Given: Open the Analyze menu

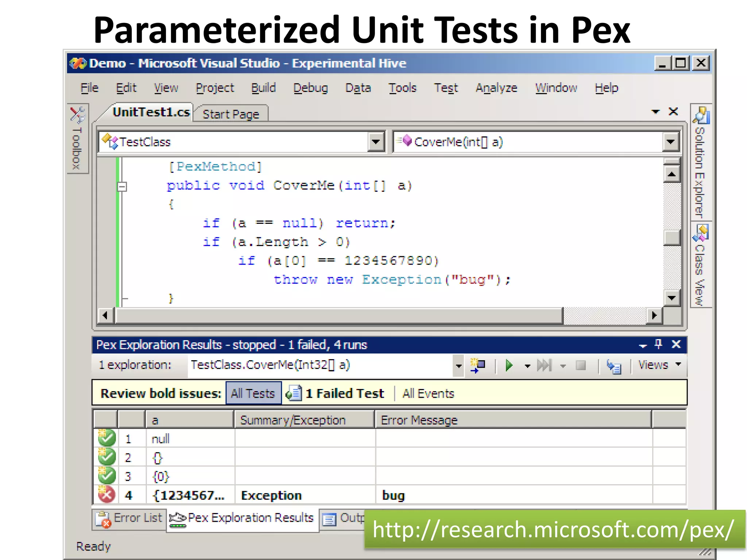Looking at the screenshot, I should pyautogui.click(x=496, y=88).
